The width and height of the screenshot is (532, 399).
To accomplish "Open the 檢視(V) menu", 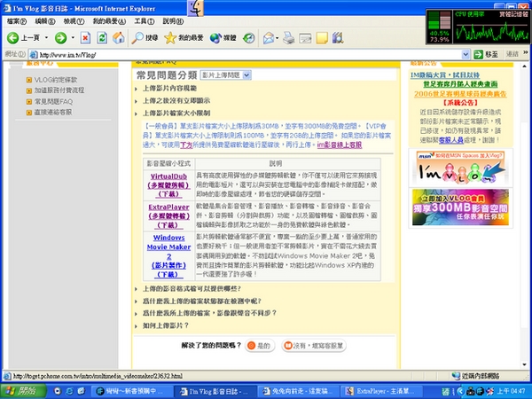I will point(74,21).
